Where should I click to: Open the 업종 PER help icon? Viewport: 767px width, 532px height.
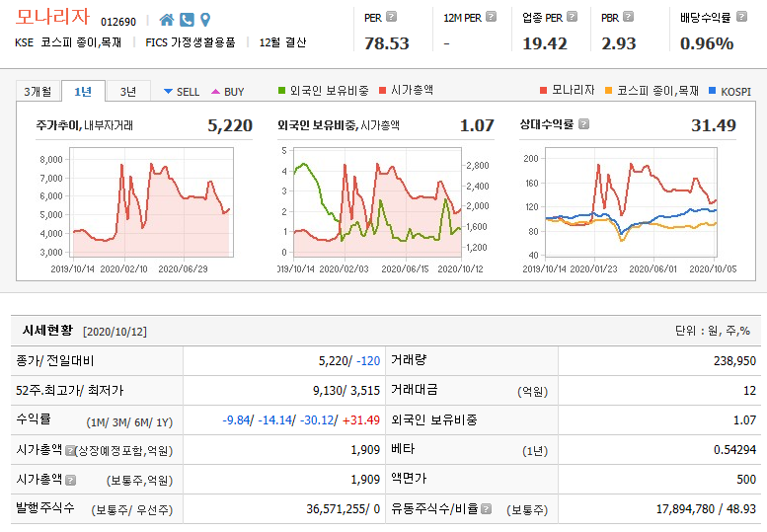click(572, 17)
